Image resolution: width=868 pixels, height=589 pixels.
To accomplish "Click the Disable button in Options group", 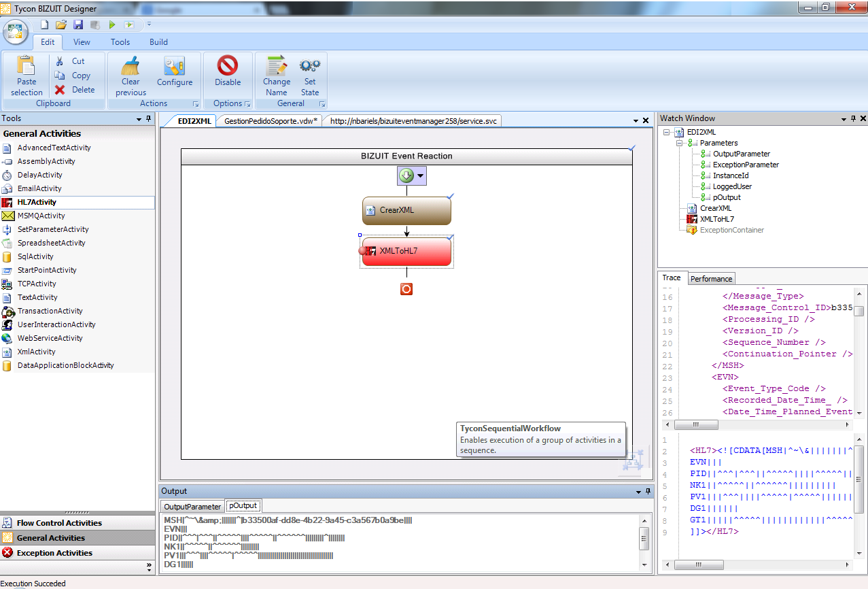I will point(228,71).
